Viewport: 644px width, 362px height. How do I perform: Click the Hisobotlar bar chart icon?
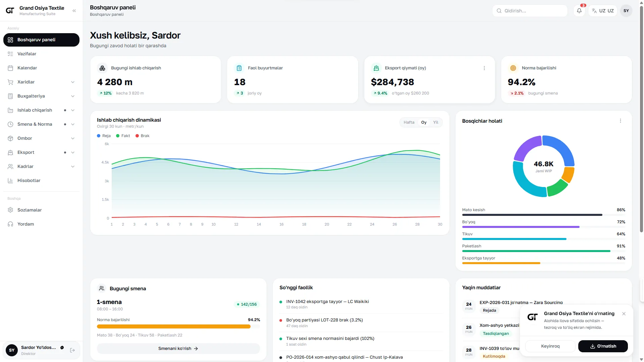click(10, 180)
